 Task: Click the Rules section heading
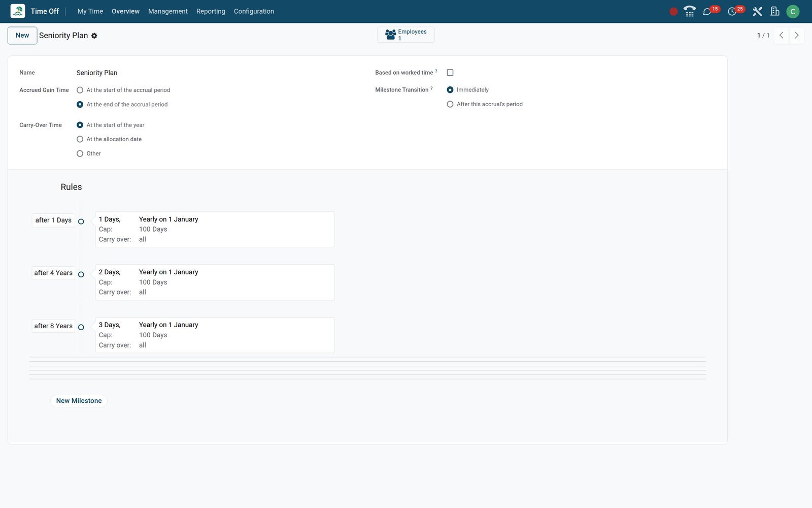(x=71, y=187)
